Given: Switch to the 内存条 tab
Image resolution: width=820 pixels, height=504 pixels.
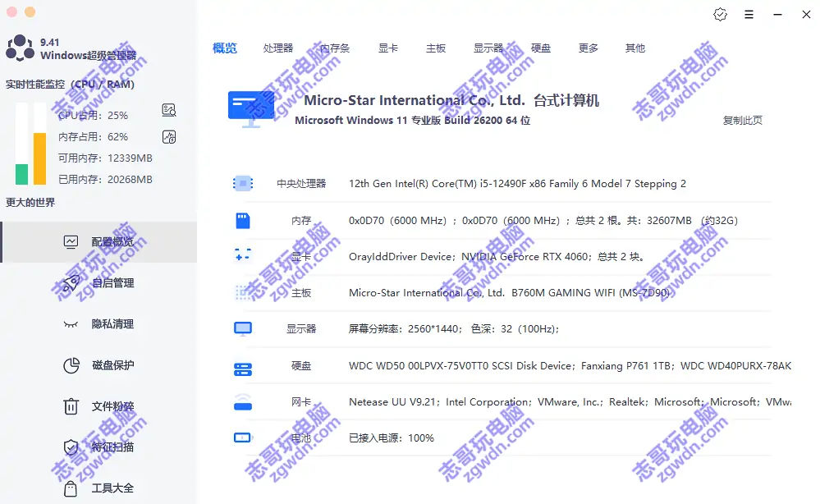Looking at the screenshot, I should [x=335, y=48].
